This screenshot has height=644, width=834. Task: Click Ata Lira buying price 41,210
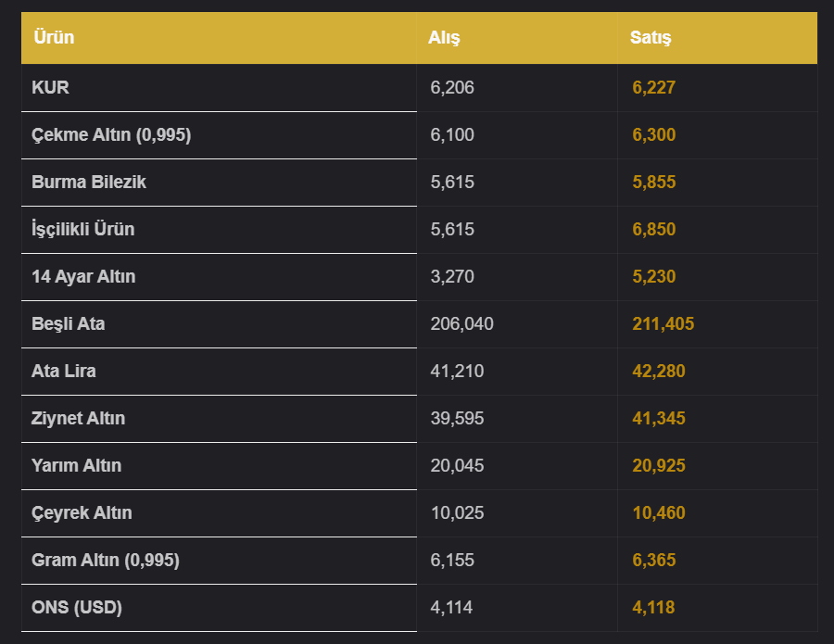[x=457, y=371]
